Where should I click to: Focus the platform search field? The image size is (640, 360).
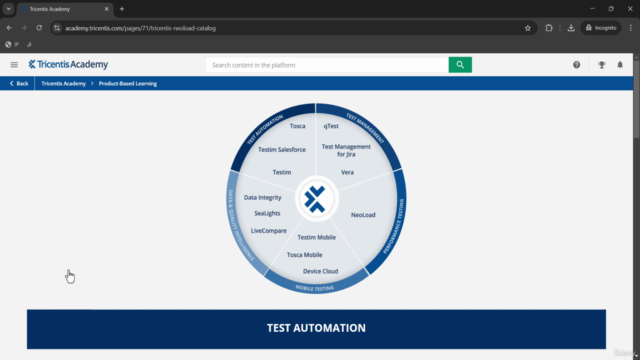click(x=327, y=65)
